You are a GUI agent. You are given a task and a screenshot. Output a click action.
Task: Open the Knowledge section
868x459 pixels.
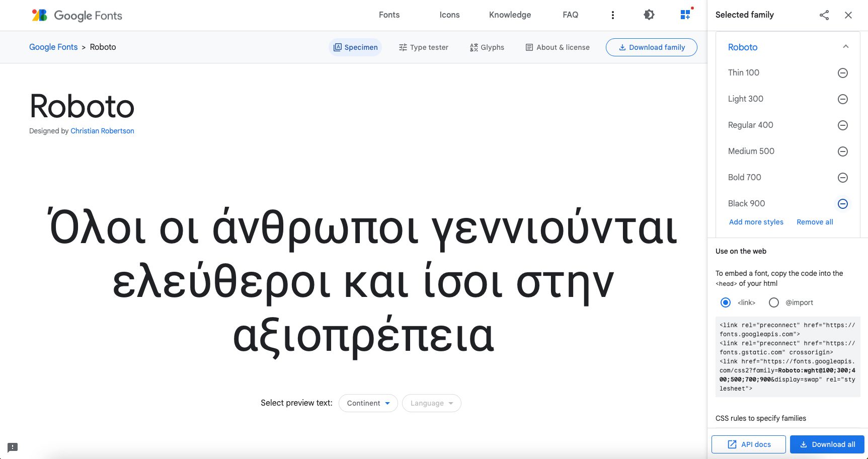pyautogui.click(x=510, y=15)
